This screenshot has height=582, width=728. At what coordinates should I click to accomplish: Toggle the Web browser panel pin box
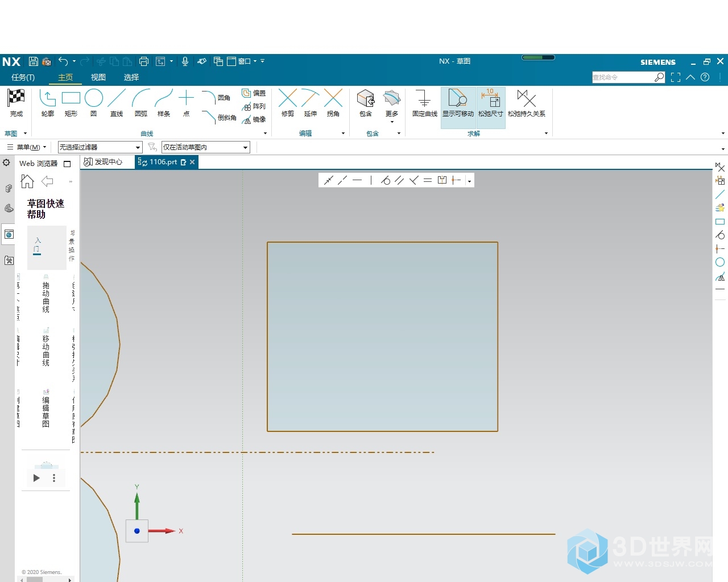(67, 164)
